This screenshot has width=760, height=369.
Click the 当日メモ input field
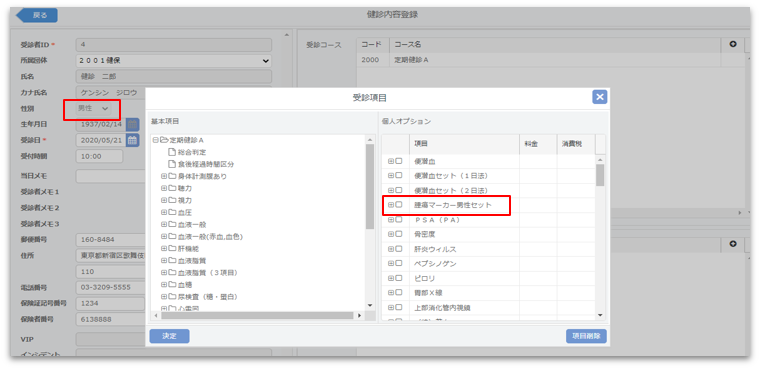[111, 176]
